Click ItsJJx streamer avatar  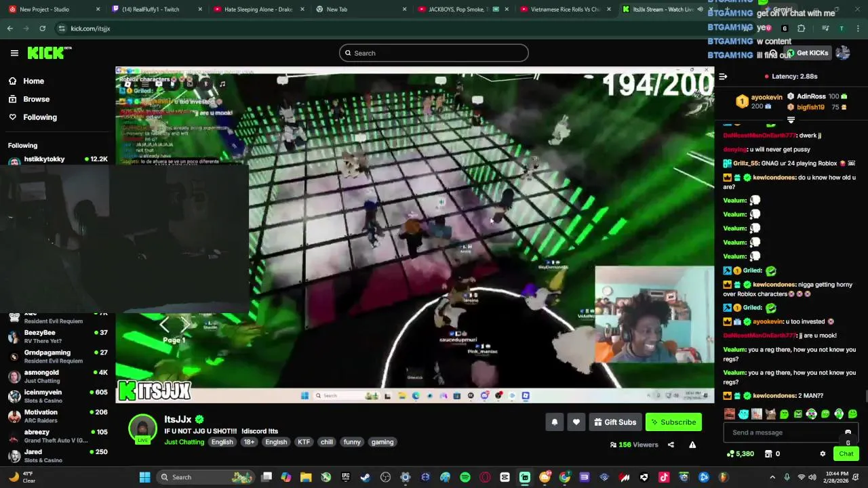click(143, 428)
